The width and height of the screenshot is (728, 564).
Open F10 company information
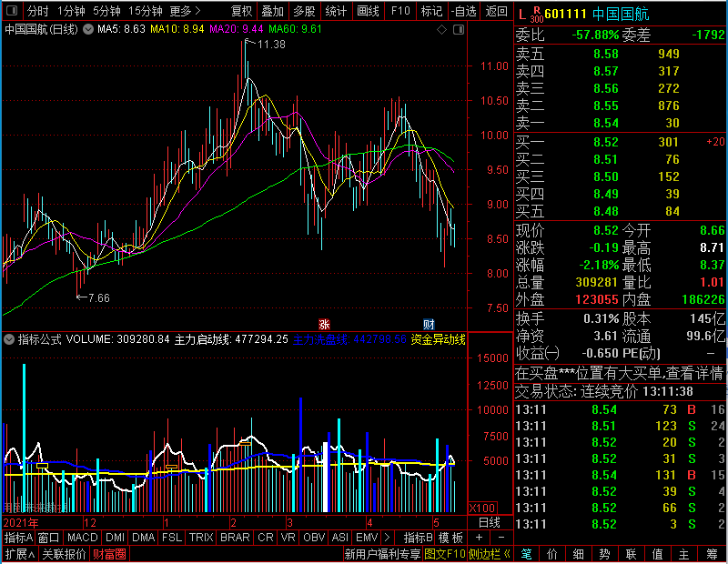400,11
